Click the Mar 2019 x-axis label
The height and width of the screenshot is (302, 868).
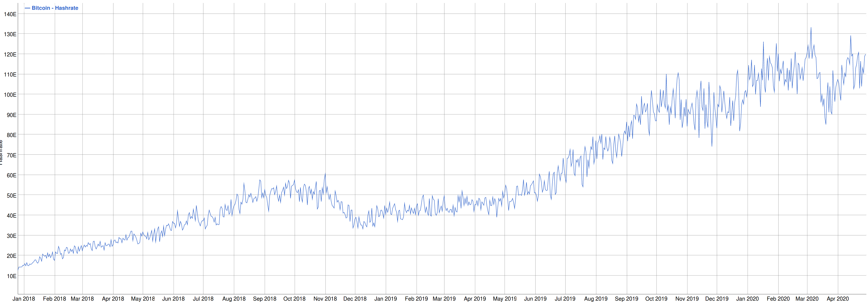(444, 299)
